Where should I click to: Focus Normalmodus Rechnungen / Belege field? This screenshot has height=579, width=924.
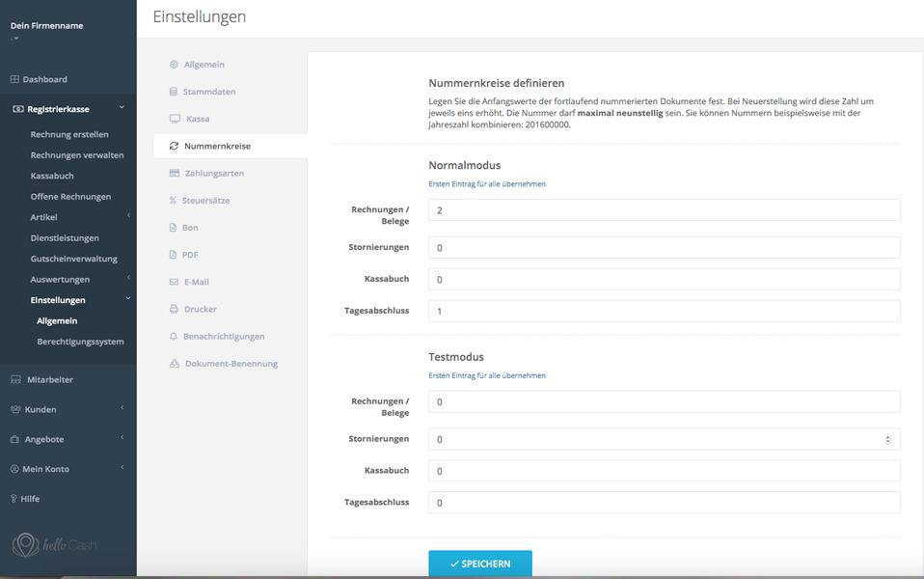pyautogui.click(x=665, y=210)
